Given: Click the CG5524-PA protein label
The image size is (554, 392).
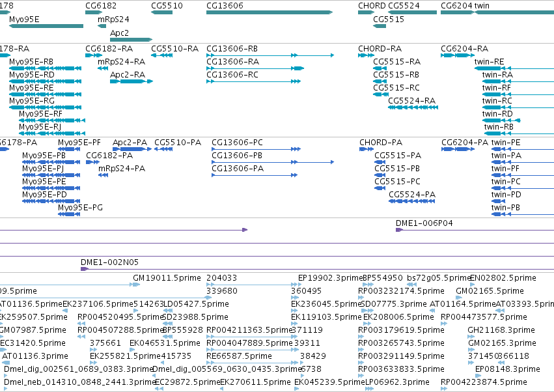Looking at the screenshot, I should pos(412,195).
